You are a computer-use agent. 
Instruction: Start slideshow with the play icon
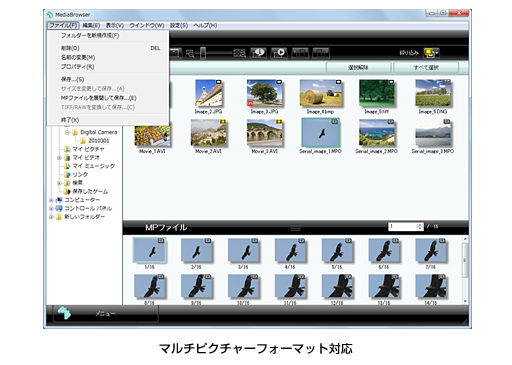pos(279,53)
